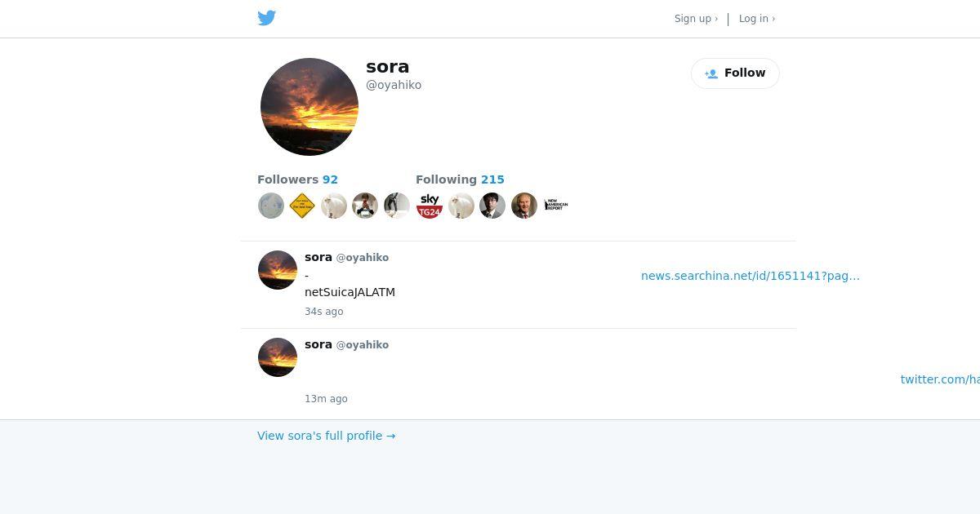
Task: Open the older man in suit avatar
Action: point(524,206)
